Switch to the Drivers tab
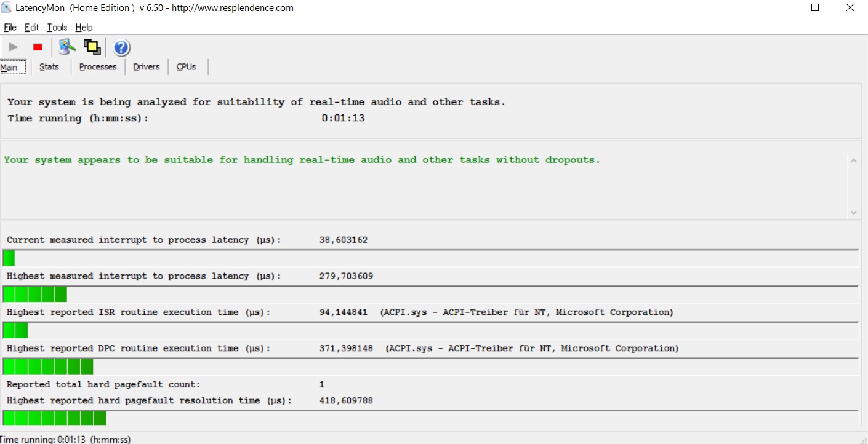 (x=147, y=67)
